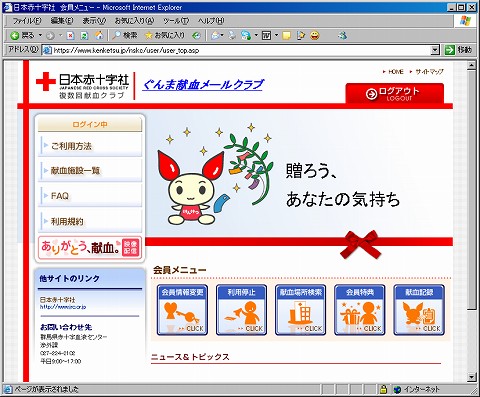Click the Refresh page icon

pyautogui.click(x=84, y=36)
